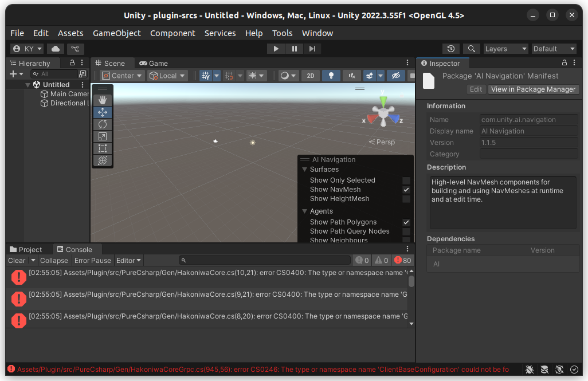Collapse the Agents section
588x381 pixels.
click(x=304, y=211)
